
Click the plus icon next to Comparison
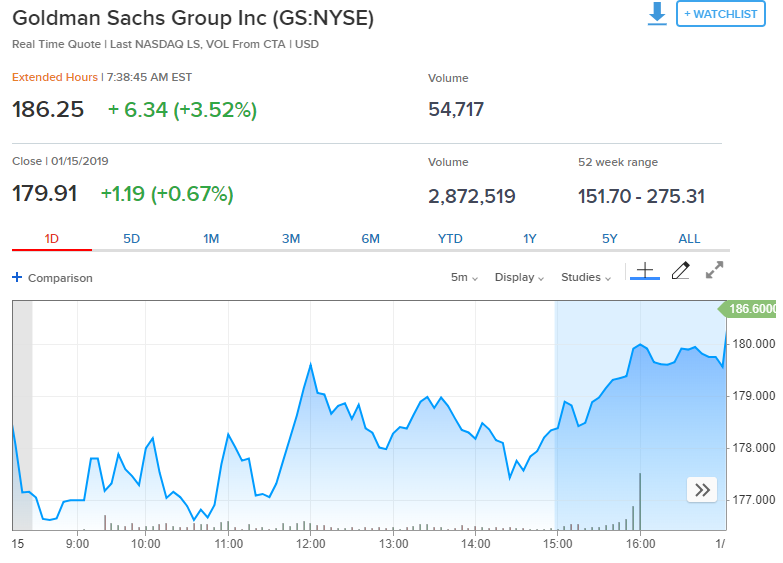pos(17,278)
